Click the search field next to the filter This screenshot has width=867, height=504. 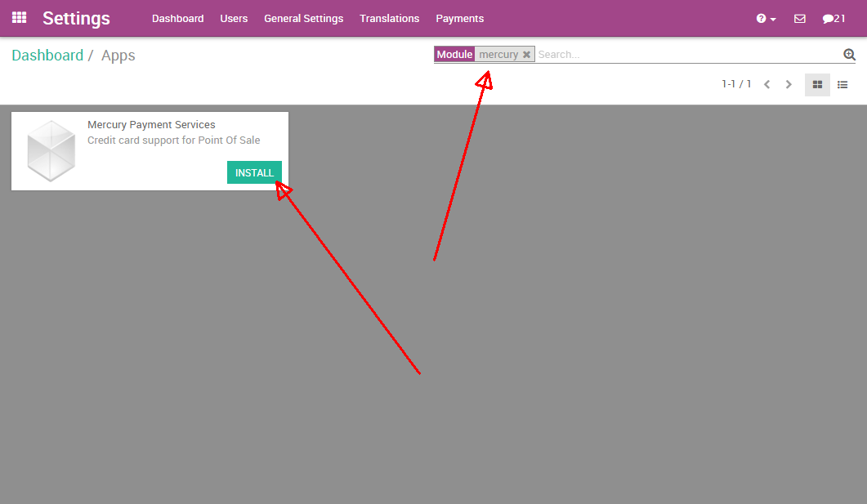point(688,55)
